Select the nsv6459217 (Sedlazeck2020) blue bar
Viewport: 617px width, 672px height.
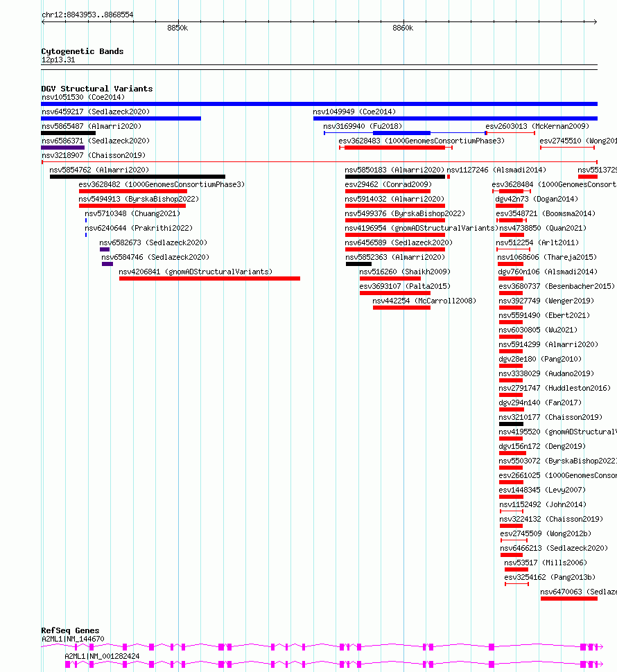[x=121, y=118]
